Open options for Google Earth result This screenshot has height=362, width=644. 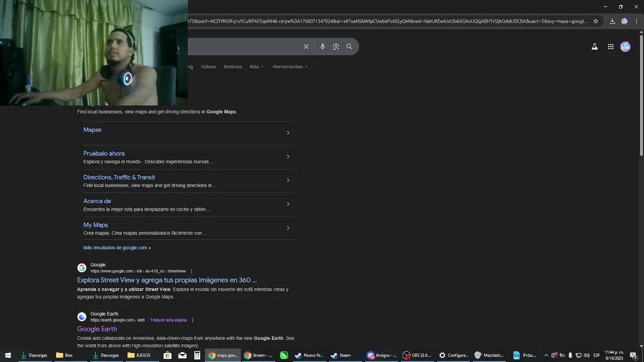[192, 320]
